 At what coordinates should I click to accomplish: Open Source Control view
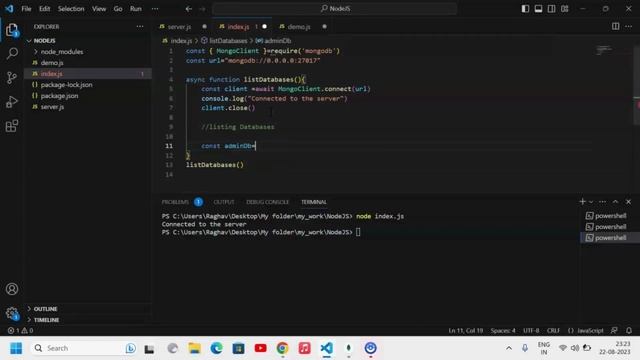tap(12, 78)
